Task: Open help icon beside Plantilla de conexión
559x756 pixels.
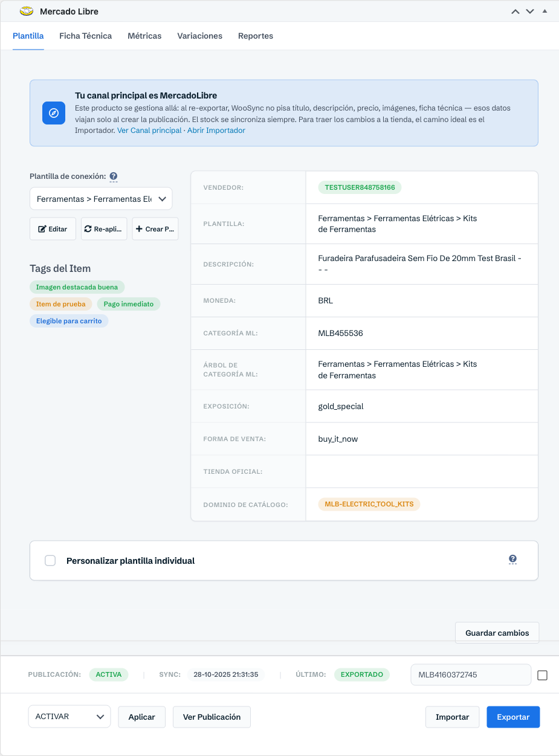Action: tap(114, 176)
